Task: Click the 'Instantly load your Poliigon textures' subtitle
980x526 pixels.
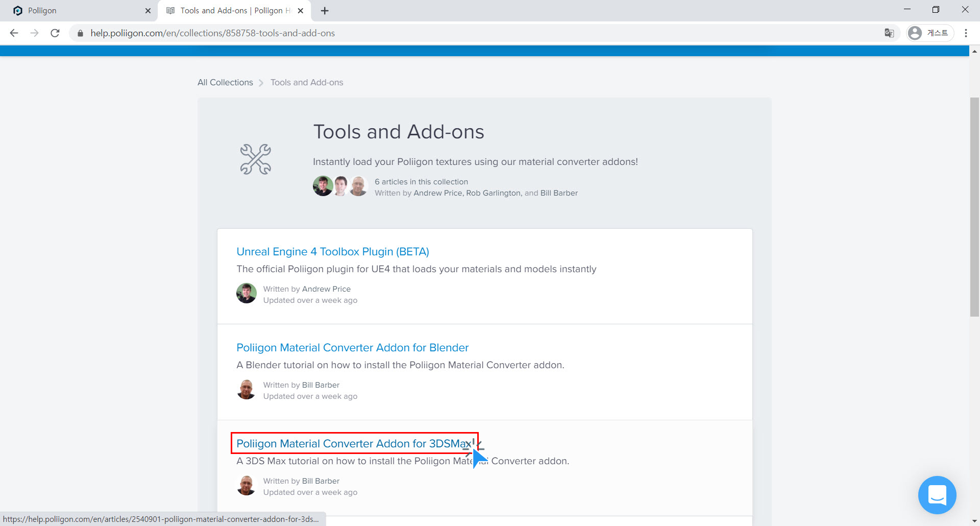Action: 475,162
